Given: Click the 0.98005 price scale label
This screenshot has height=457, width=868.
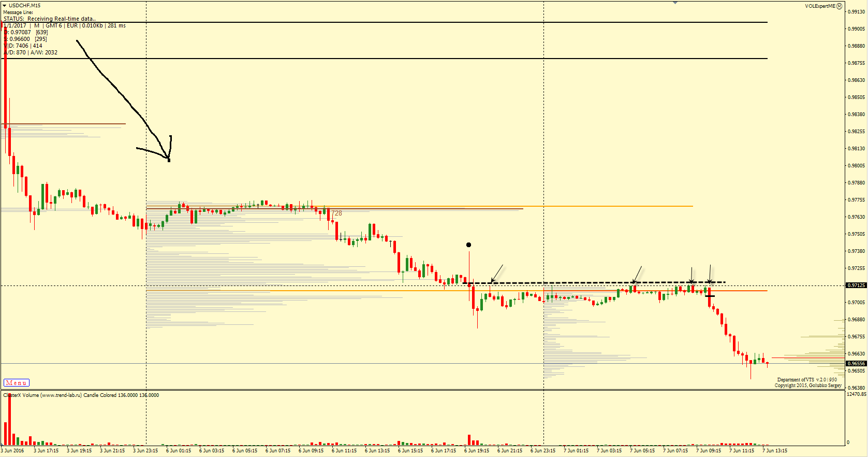Looking at the screenshot, I should point(857,166).
